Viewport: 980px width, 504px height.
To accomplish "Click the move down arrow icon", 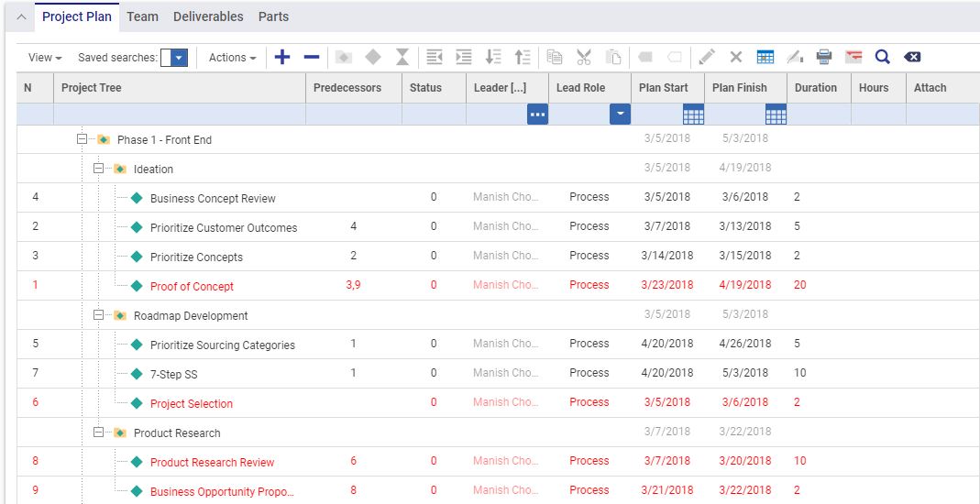I will tap(493, 58).
